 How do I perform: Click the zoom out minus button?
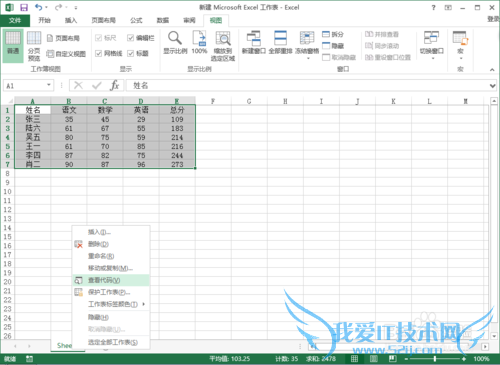click(x=406, y=359)
